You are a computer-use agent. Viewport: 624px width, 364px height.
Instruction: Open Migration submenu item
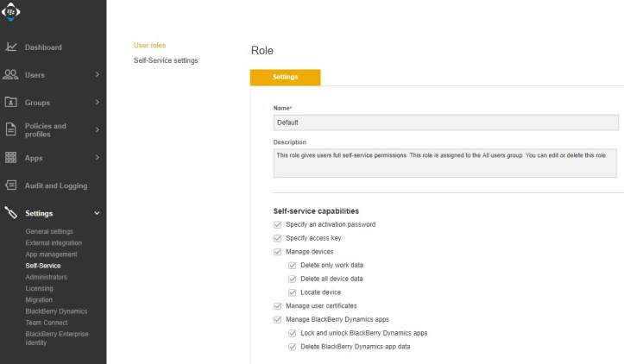point(39,300)
